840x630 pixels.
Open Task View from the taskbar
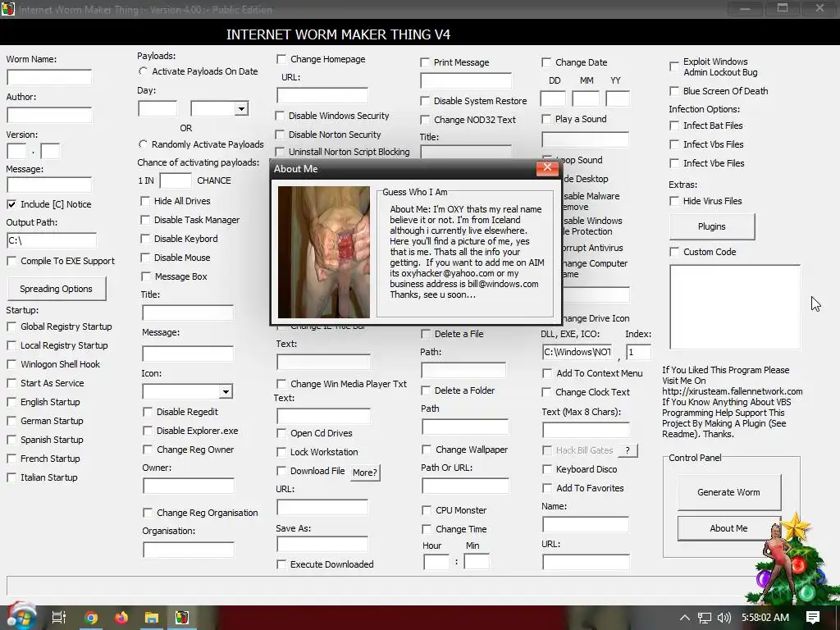(59, 618)
